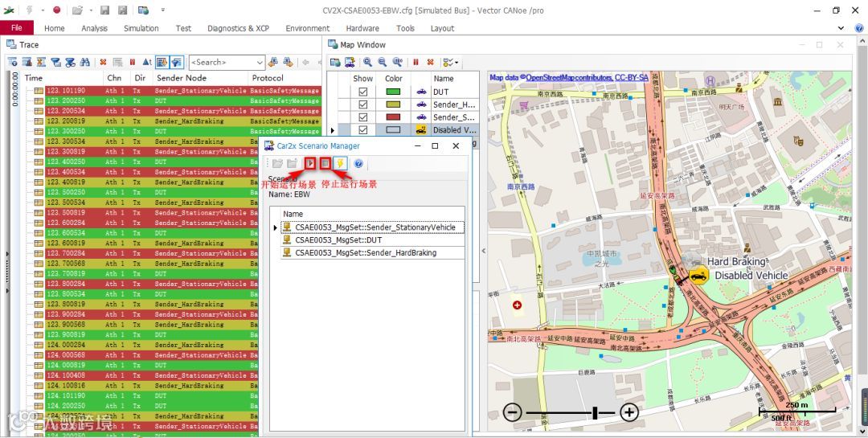Viewport: 868px width, 438px height.
Task: Uncheck Show for the Sender_H... row
Action: [x=362, y=104]
